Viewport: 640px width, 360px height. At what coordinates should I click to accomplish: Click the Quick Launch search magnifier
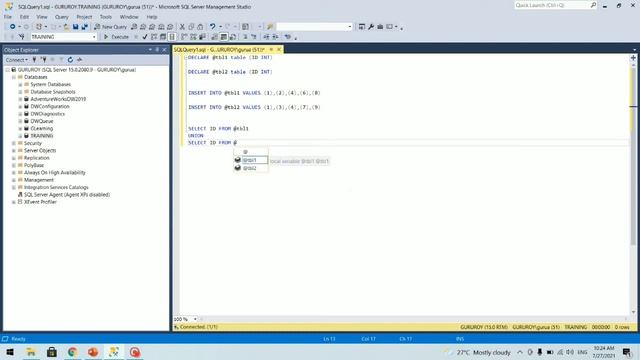pyautogui.click(x=593, y=5)
